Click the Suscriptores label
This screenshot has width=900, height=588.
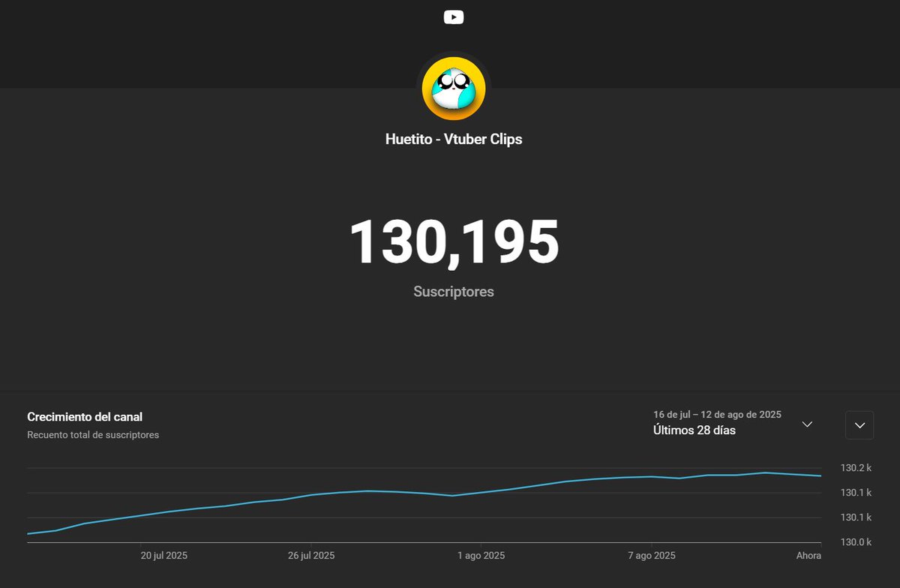pyautogui.click(x=454, y=292)
